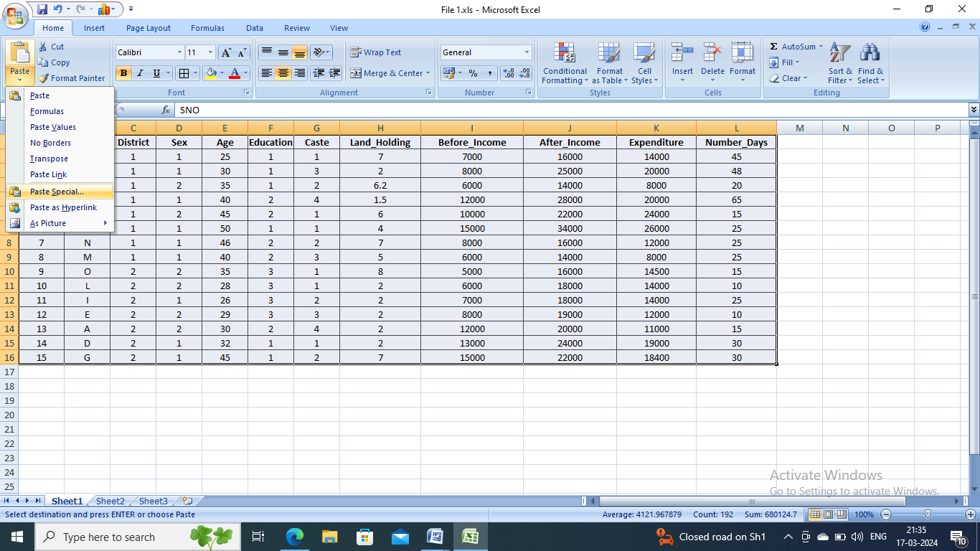The height and width of the screenshot is (551, 980).
Task: Decrease font size with Shrink Font
Action: click(242, 52)
